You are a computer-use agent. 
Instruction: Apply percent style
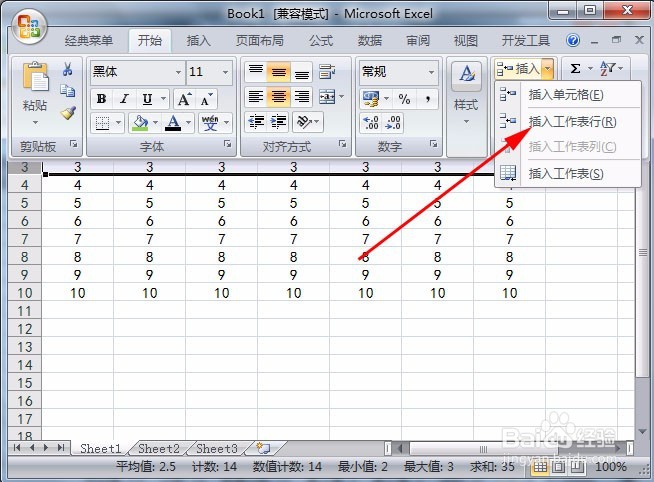coord(404,99)
